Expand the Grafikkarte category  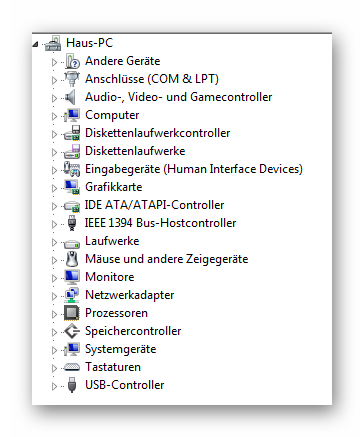click(54, 188)
